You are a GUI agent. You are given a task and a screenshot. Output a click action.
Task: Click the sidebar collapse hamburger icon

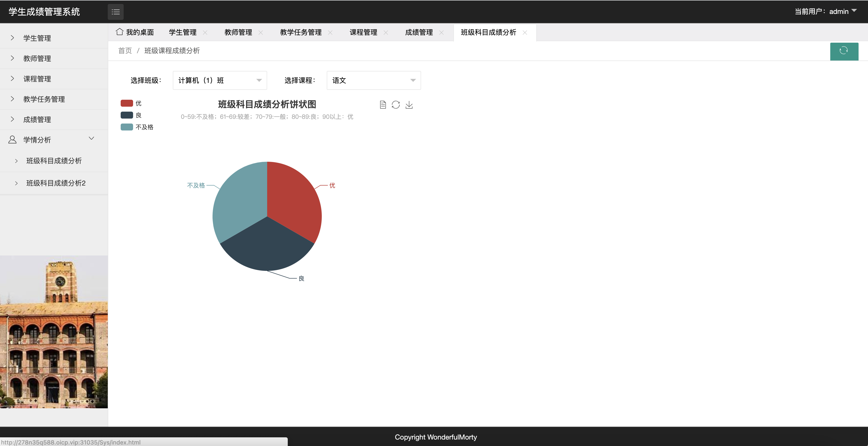click(116, 12)
